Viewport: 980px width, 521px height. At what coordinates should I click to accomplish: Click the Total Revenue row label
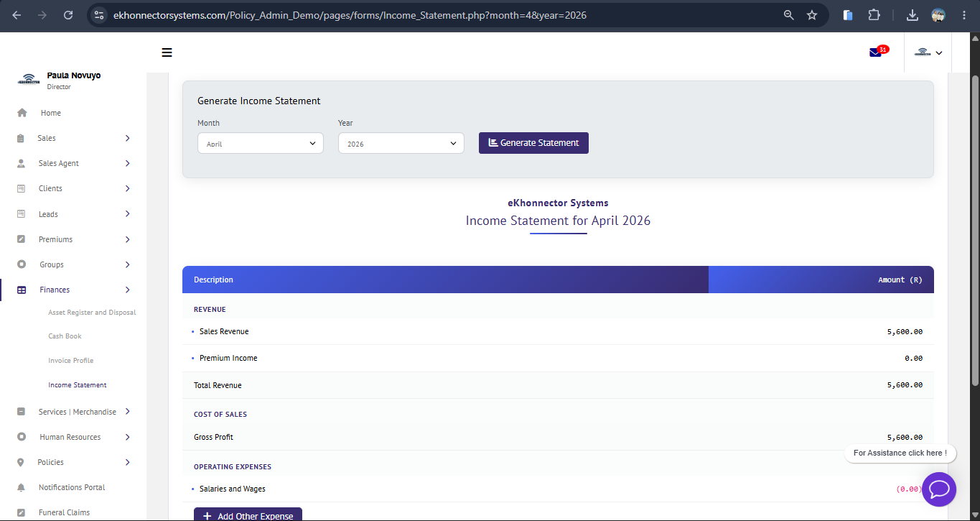(x=218, y=385)
